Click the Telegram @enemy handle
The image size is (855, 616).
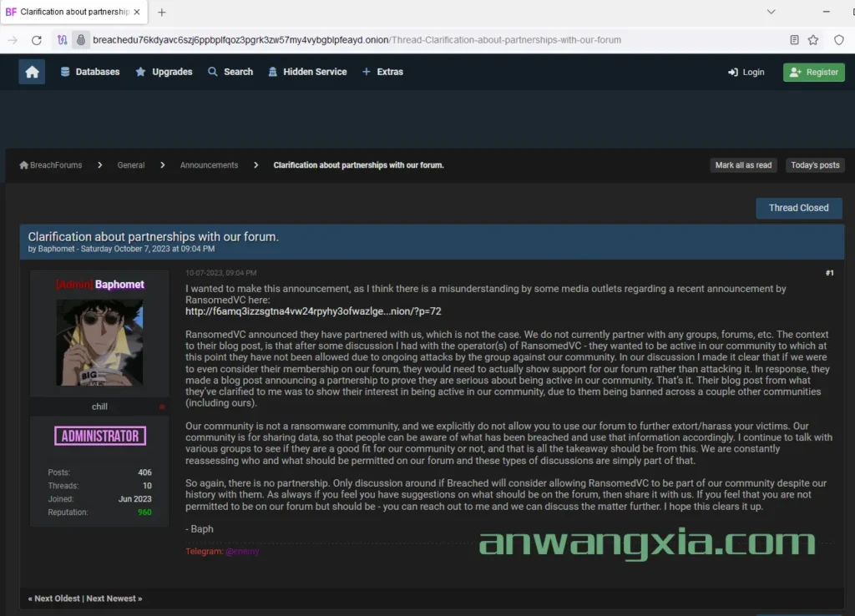242,551
